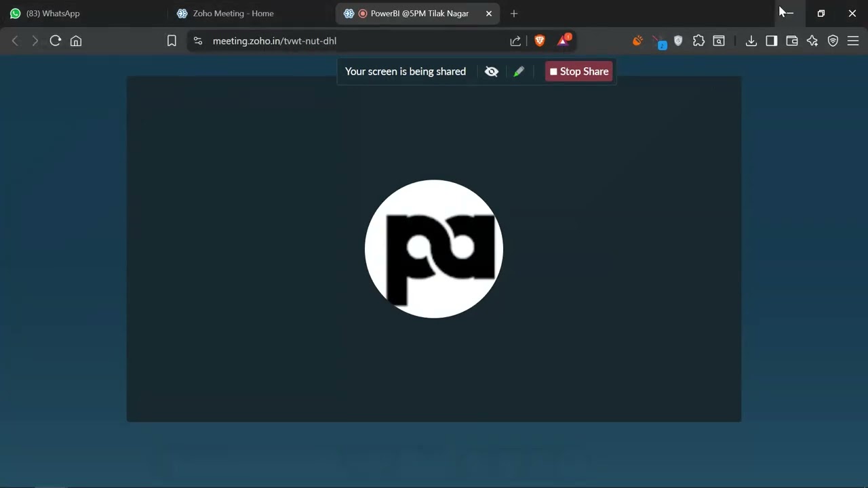This screenshot has width=868, height=488.
Task: Go back to previous page
Action: (x=15, y=41)
